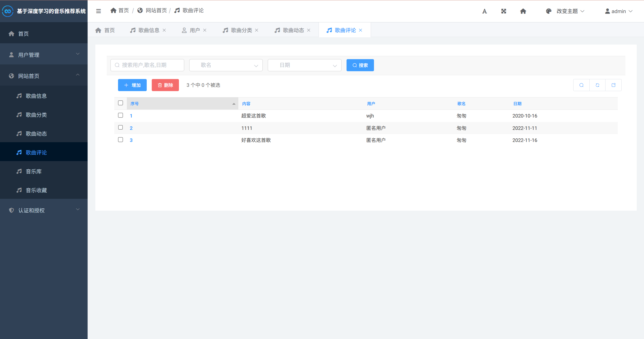Click the table export icon
The image size is (644, 339).
pos(613,85)
